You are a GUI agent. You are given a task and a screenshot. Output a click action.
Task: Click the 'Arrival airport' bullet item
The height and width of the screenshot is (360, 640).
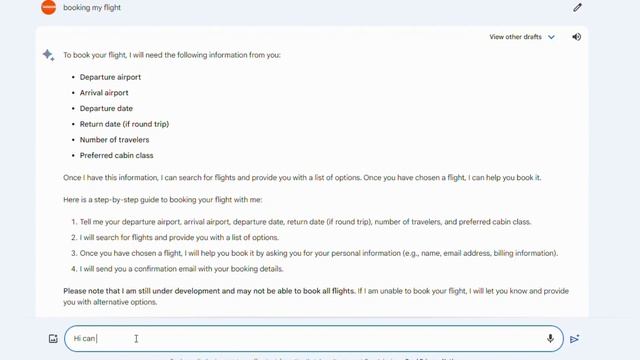pos(104,93)
